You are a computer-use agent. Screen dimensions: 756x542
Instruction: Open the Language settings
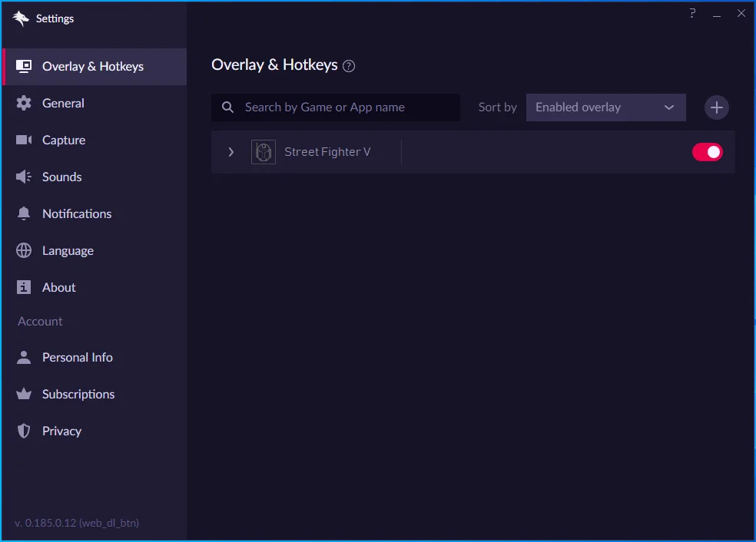[94, 250]
